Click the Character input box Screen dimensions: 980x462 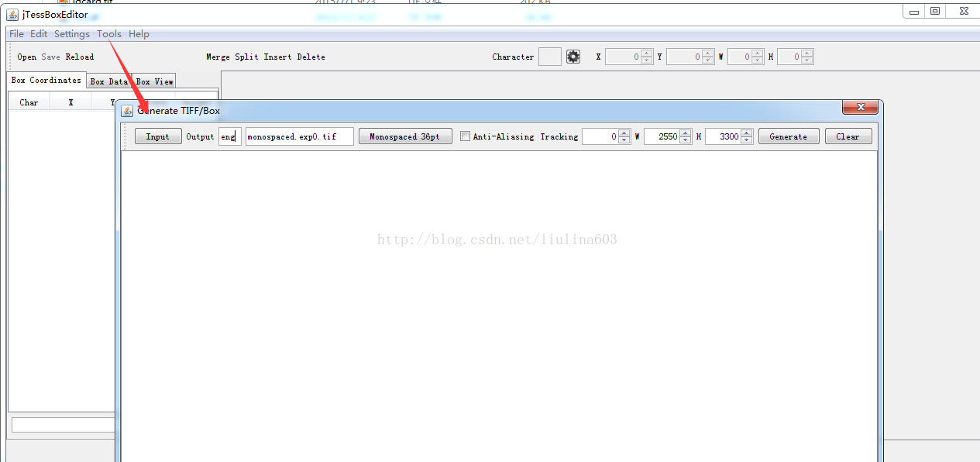(x=550, y=57)
